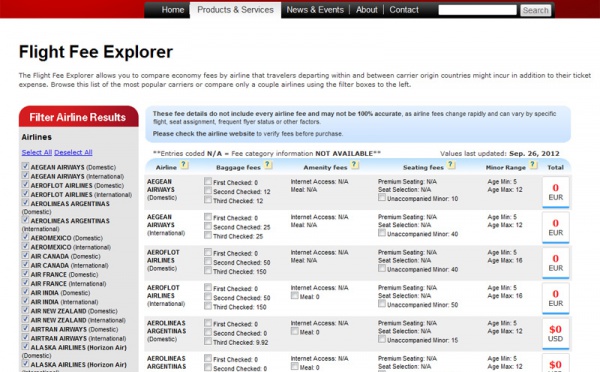Screen dimensions: 600x372
Task: Uncheck AIRTRAN AIRWAYS (International) filter
Action: point(26,338)
